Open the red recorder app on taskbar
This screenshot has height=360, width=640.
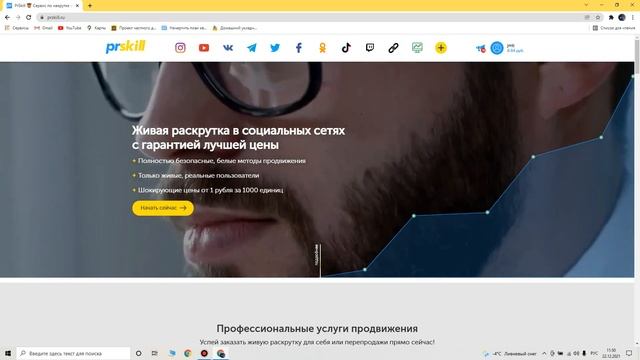click(x=204, y=353)
